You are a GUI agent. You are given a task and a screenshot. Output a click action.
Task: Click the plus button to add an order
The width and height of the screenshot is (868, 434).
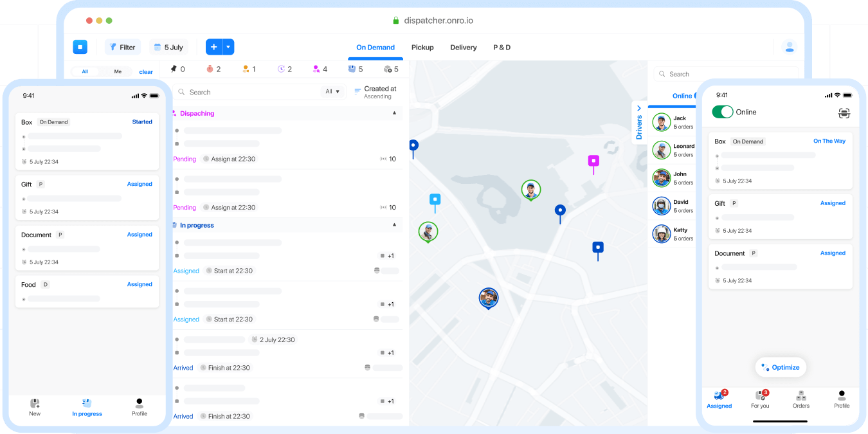point(214,47)
